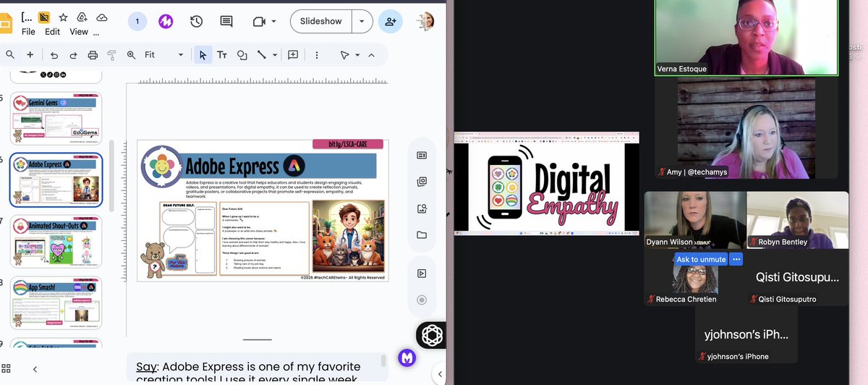Viewport: 868px width, 385px height.
Task: Select the Qisti Gitosuputro participant tile
Action: [797, 278]
